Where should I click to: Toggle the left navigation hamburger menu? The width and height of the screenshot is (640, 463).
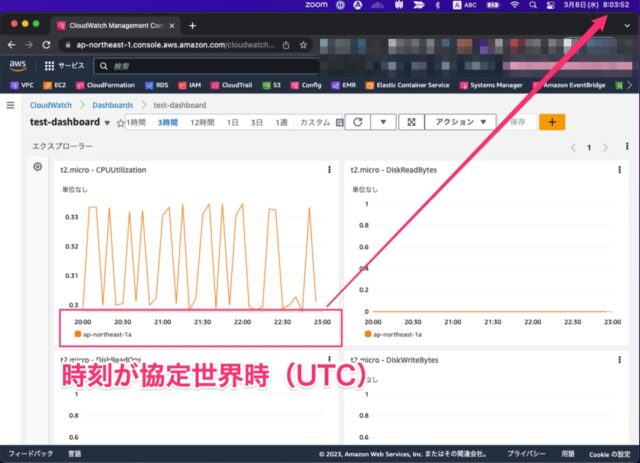point(11,105)
